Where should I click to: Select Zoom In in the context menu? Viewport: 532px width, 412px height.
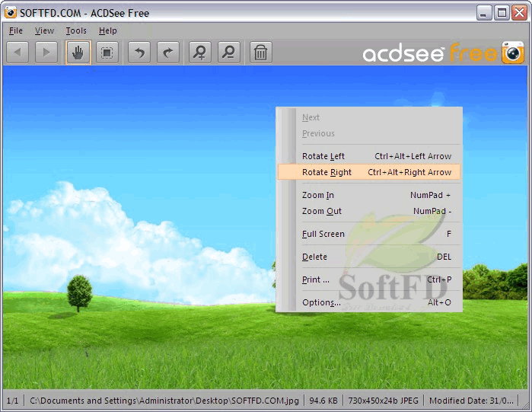[x=369, y=195]
